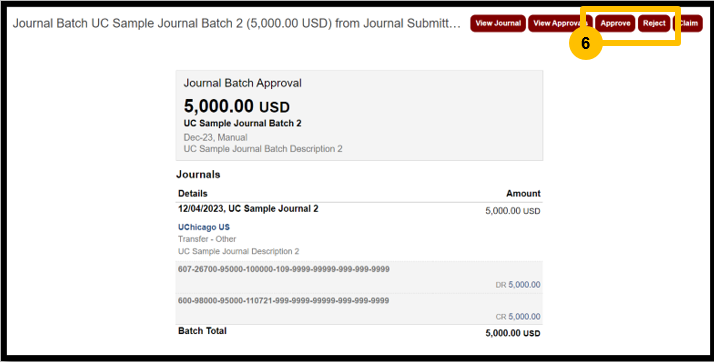
Task: Select UC Sample Journal Batch 2 name
Action: 243,123
